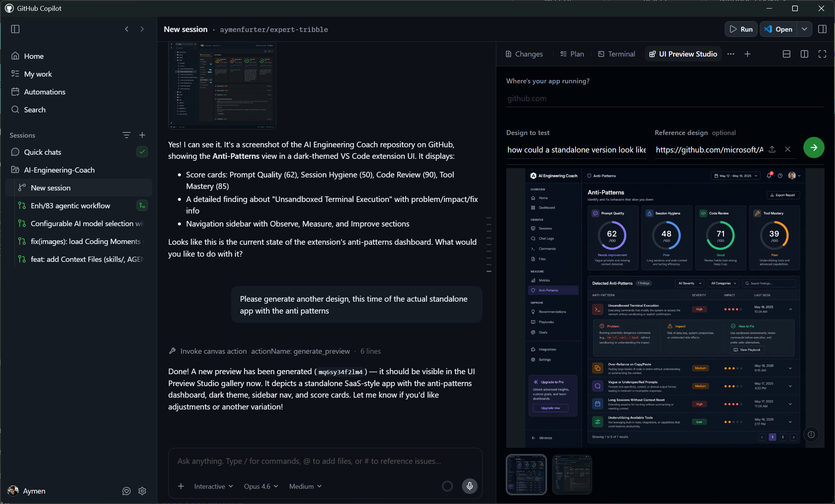This screenshot has height=504, width=835.
Task: Select the AI-Engineering-Coach repository folder
Action: 79,170
